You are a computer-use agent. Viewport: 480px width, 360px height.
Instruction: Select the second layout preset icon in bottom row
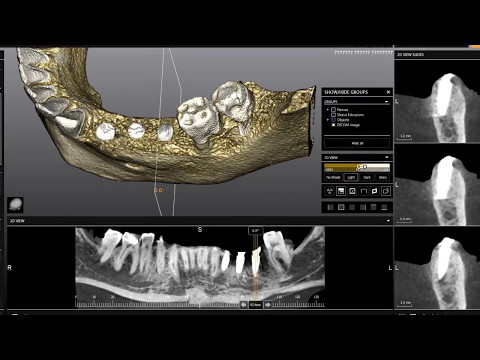click(341, 207)
